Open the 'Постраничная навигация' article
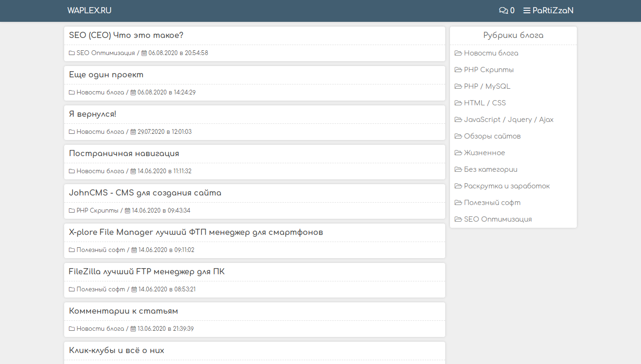This screenshot has height=364, width=641. pyautogui.click(x=124, y=154)
